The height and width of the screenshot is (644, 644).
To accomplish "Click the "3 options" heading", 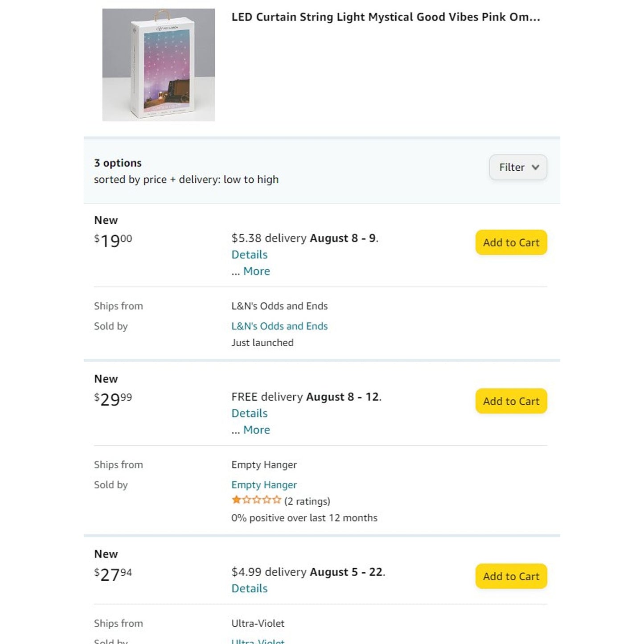I will pyautogui.click(x=118, y=163).
